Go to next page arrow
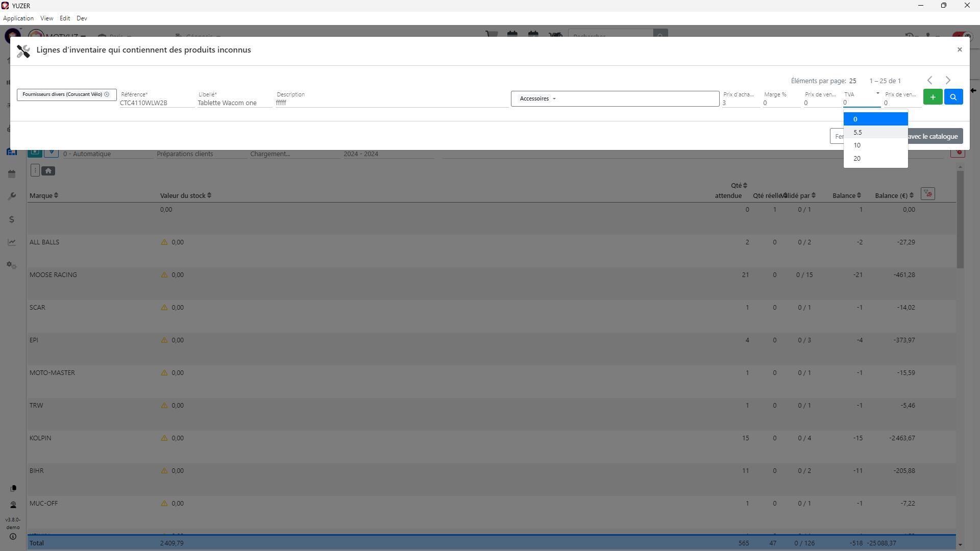 point(948,81)
